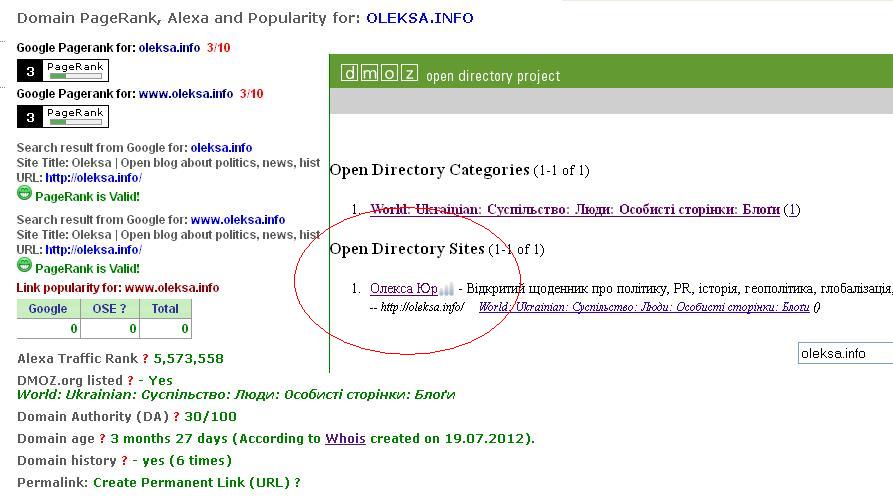Image resolution: width=893 pixels, height=502 pixels.
Task: Click the Domain Authority value 30/100
Action: 210,417
